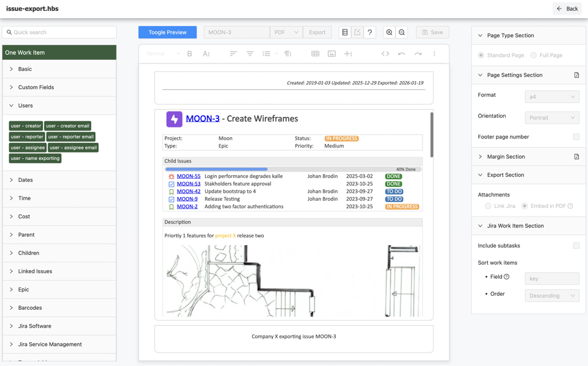Image resolution: width=588 pixels, height=366 pixels.
Task: Expand the Barcodes category
Action: pos(59,308)
